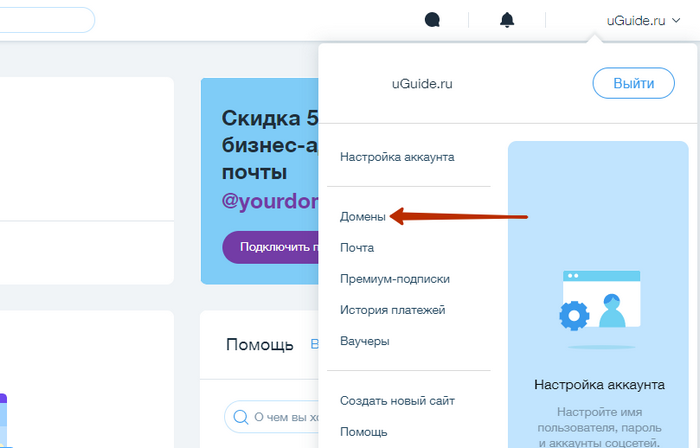Select Ваучеры menu entry
700x448 pixels.
tap(364, 341)
